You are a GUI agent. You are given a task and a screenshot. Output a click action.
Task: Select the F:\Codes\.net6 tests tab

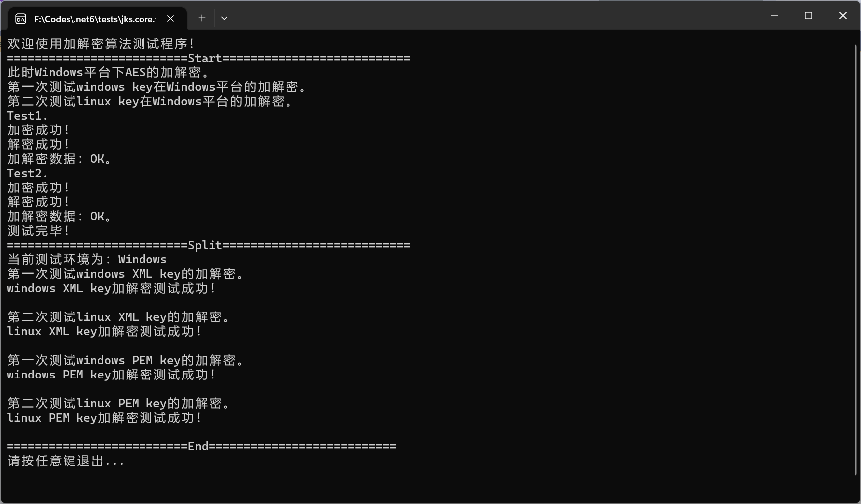pyautogui.click(x=94, y=19)
